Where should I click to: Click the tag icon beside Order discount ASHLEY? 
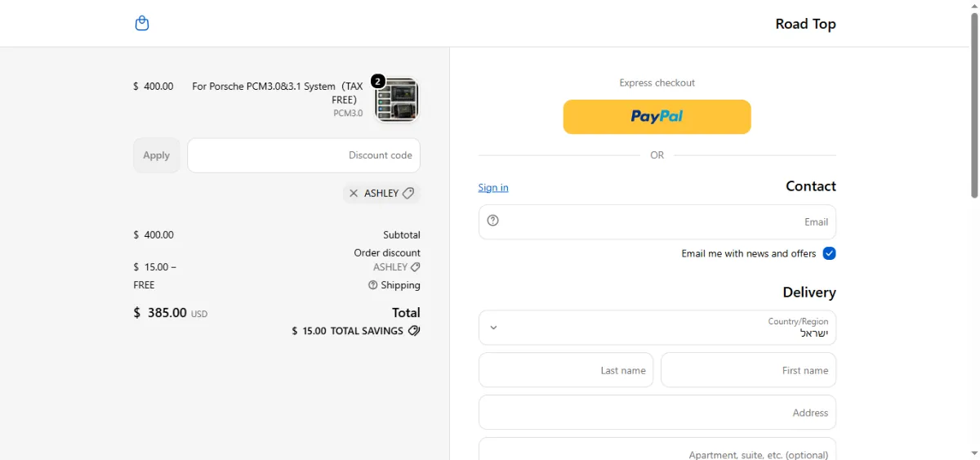416,267
